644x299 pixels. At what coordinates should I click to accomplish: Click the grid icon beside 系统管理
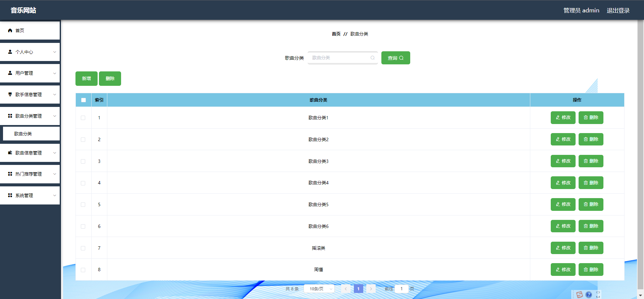tap(10, 195)
